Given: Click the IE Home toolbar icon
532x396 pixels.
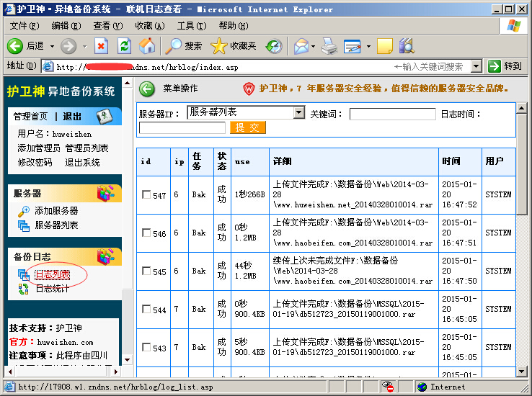Looking at the screenshot, I should click(x=147, y=46).
